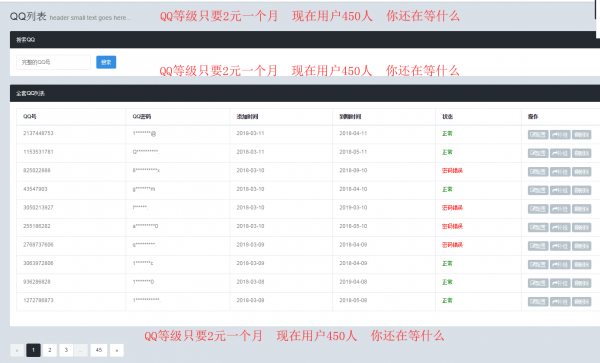Click the 密码错误 status of QQ 825022888
This screenshot has width=600, height=363.
[452, 171]
